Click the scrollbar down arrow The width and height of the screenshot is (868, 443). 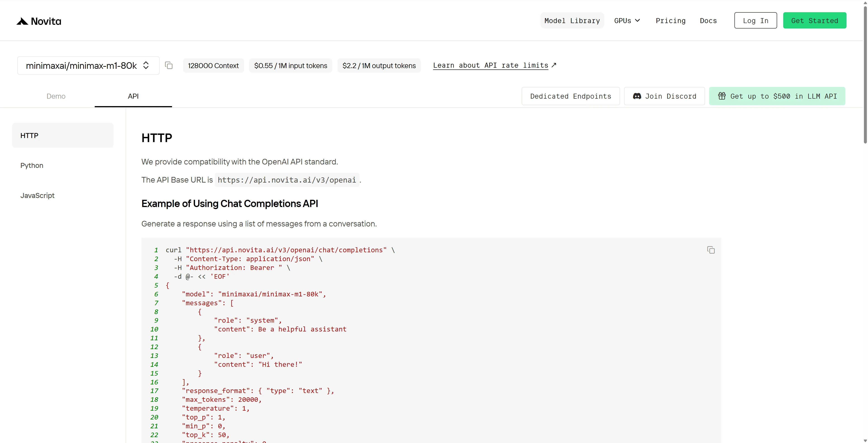coord(865,440)
